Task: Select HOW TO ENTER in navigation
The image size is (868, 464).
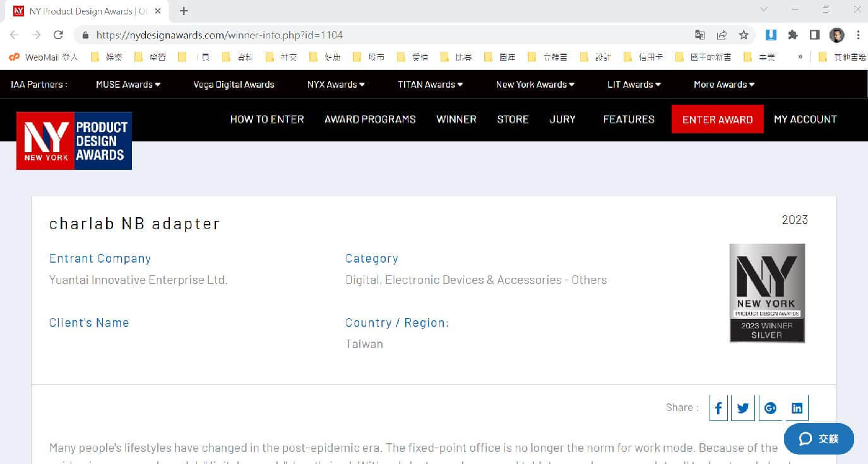Action: click(267, 119)
